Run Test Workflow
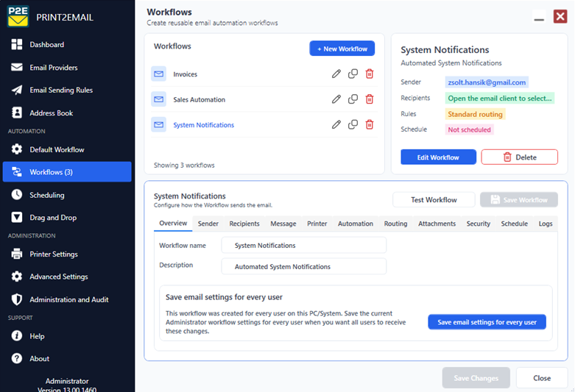Screen dimensions: 575x392 (x=434, y=199)
